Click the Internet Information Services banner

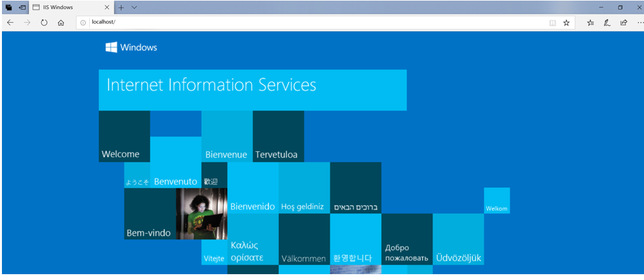253,90
